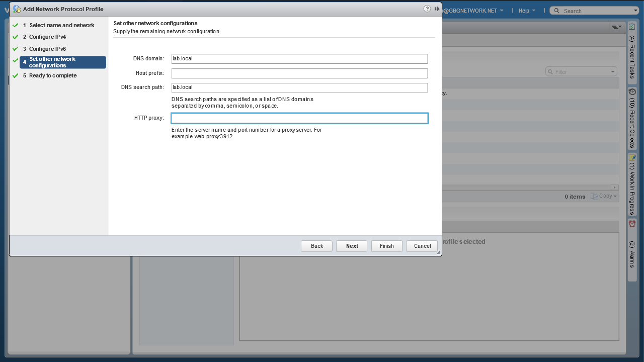Open the Recent Objects side panel
The image size is (644, 362).
point(632,119)
